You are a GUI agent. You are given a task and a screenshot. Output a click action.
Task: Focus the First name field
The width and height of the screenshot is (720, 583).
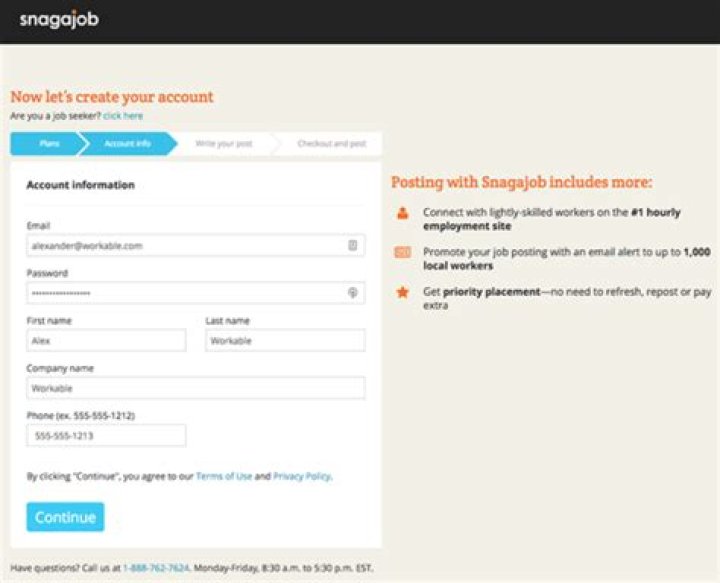pyautogui.click(x=106, y=341)
